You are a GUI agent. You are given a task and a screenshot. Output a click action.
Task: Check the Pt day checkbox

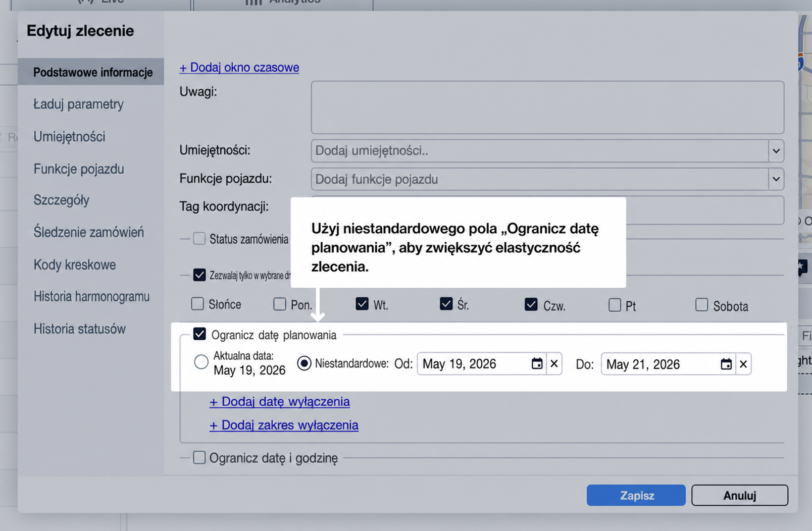coord(615,305)
